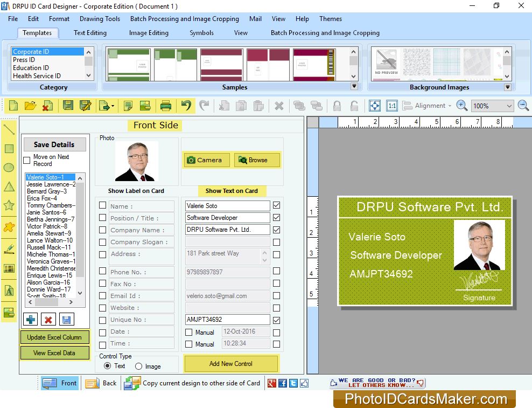The height and width of the screenshot is (408, 532).
Task: Select the Text tool in side toolbar
Action: click(x=9, y=291)
